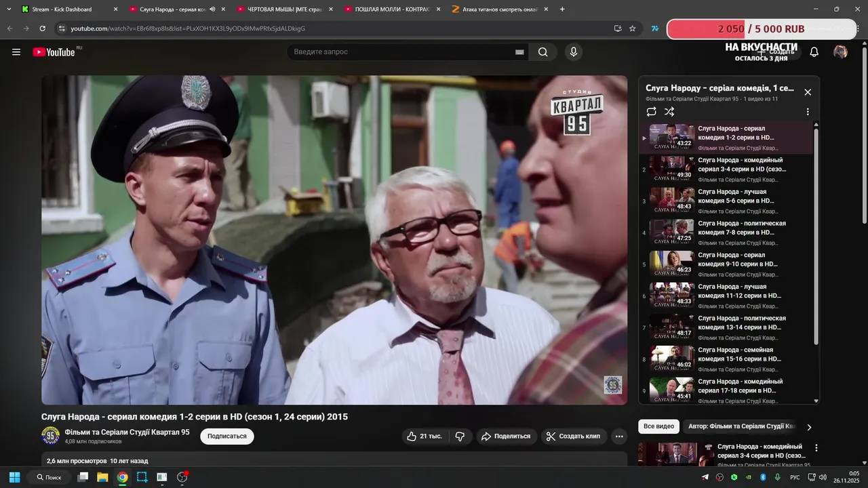Select current playlist item 1-2 серии
Image resolution: width=868 pixels, height=488 pixels.
tap(726, 138)
